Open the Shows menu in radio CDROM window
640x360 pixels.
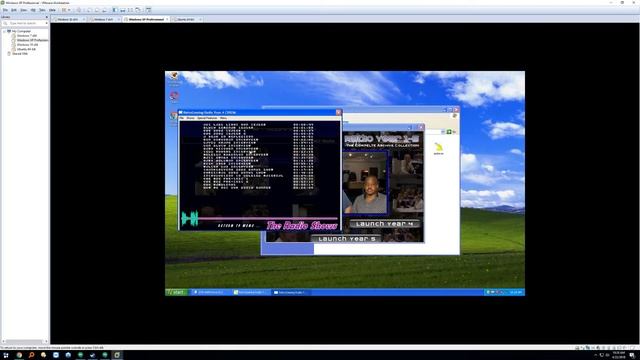pos(191,118)
